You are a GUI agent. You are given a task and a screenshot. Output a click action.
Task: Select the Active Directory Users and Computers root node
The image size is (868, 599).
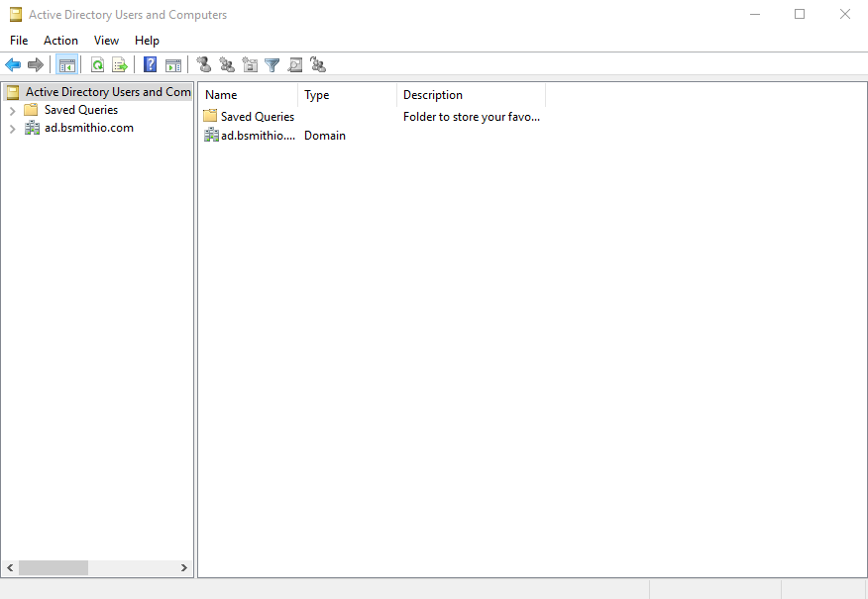tap(108, 92)
